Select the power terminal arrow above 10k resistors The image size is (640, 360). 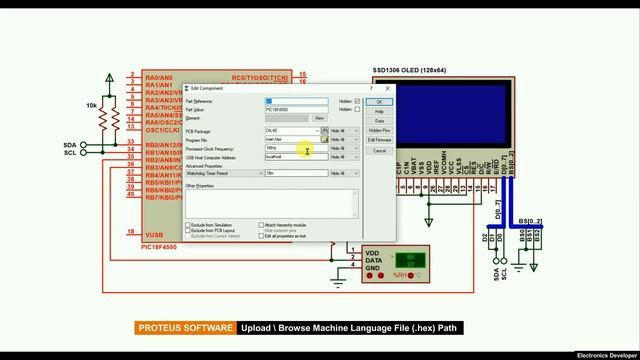click(109, 78)
